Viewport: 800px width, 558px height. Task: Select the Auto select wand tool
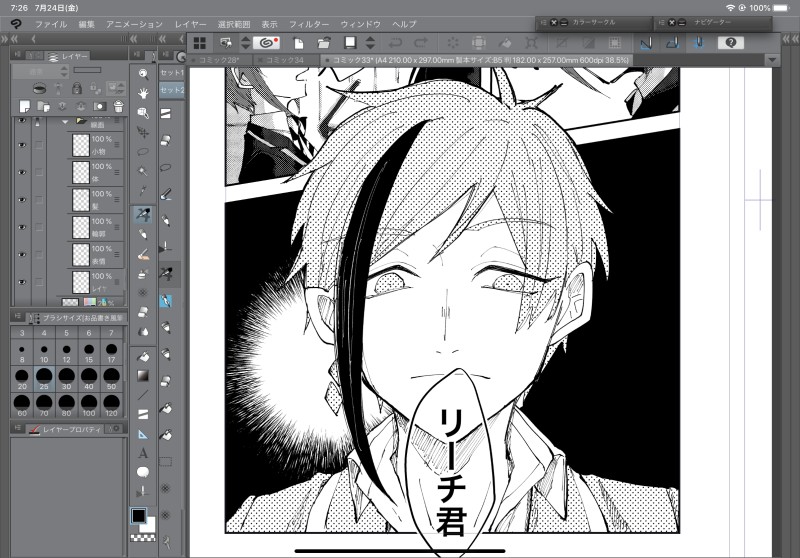(x=143, y=171)
